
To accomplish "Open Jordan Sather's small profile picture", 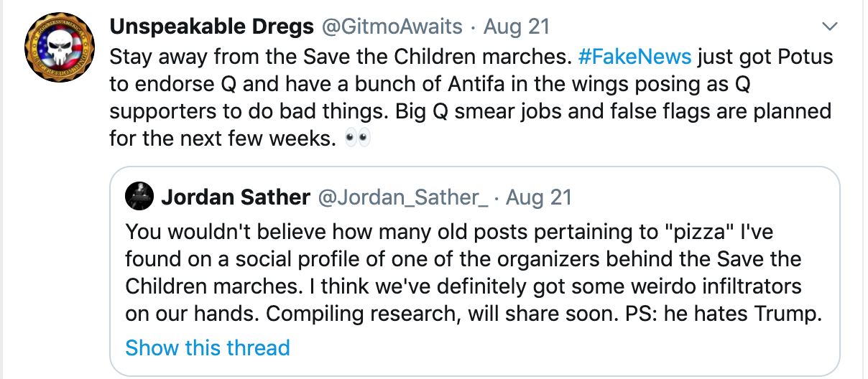I will 139,196.
